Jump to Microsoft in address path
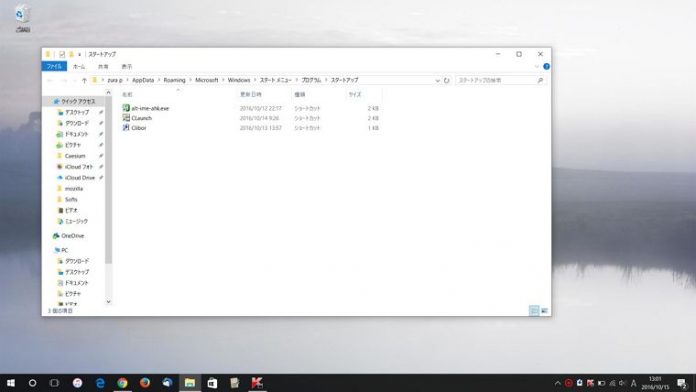Screen dimensions: 696x392 click(207, 80)
